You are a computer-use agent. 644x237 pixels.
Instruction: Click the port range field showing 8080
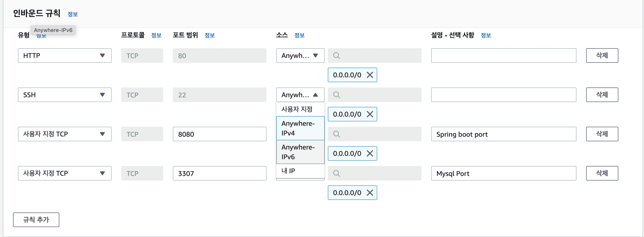tap(219, 134)
